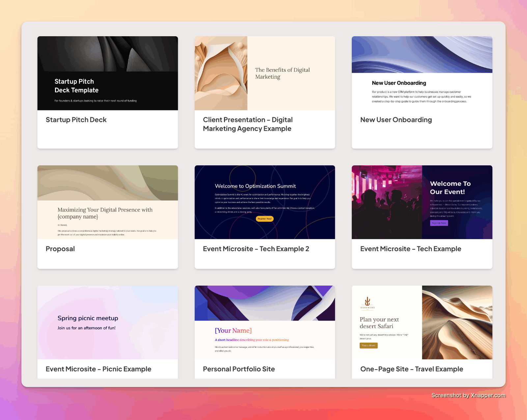Open the Proposal template thumbnail
The width and height of the screenshot is (527, 420).
click(107, 202)
